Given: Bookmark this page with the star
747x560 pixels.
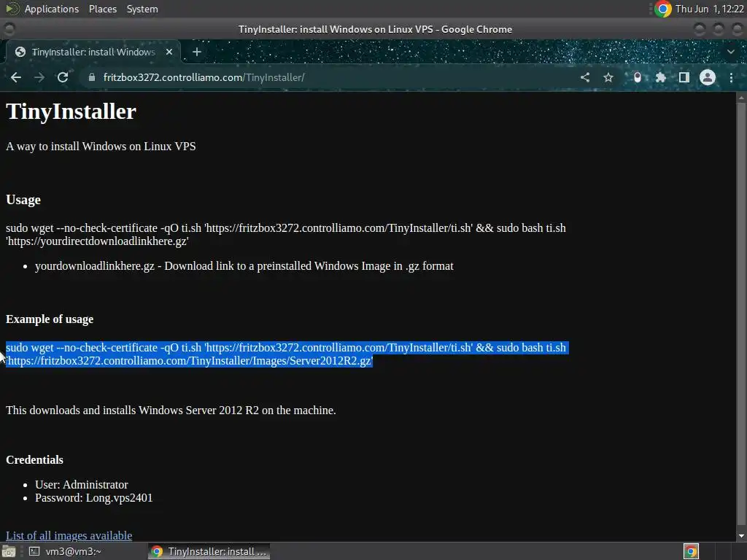Looking at the screenshot, I should click(608, 77).
